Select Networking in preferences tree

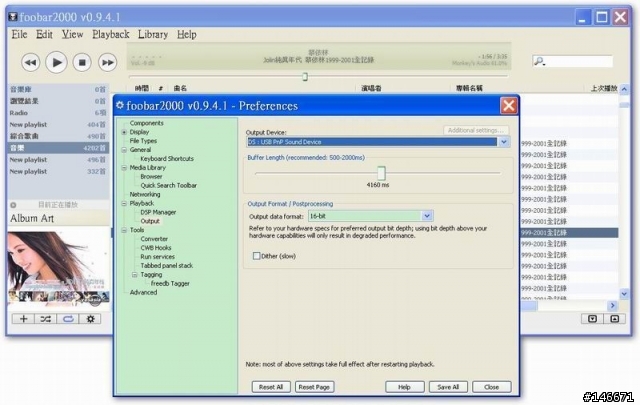pyautogui.click(x=145, y=194)
